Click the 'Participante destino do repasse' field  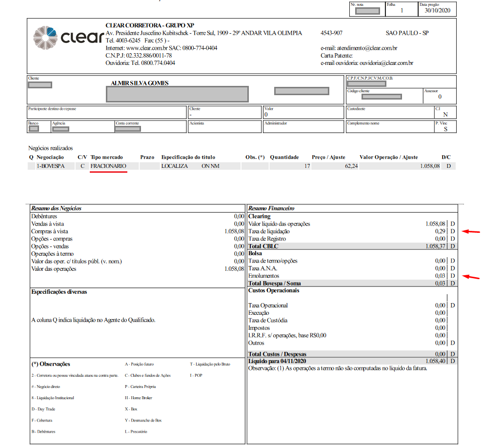click(106, 112)
